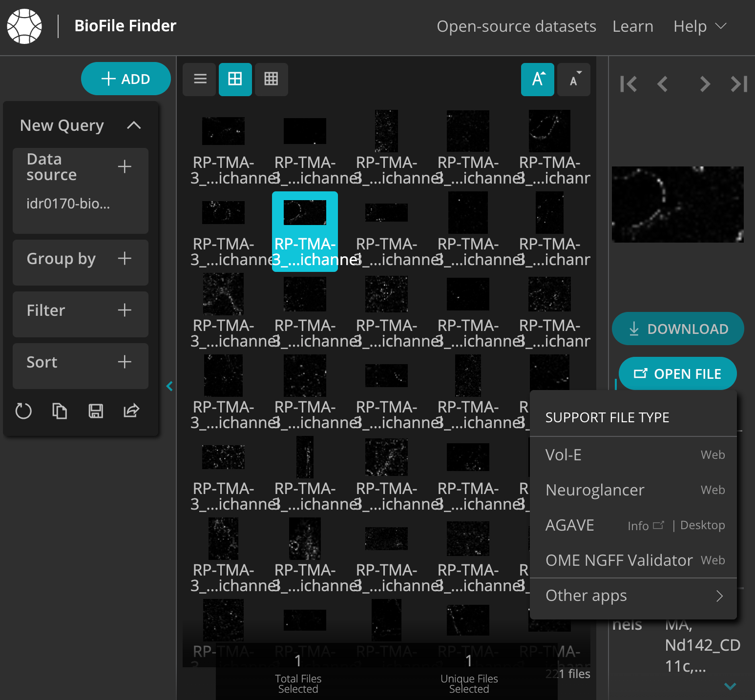Click the refresh query icon
This screenshot has width=755, height=700.
(x=23, y=411)
